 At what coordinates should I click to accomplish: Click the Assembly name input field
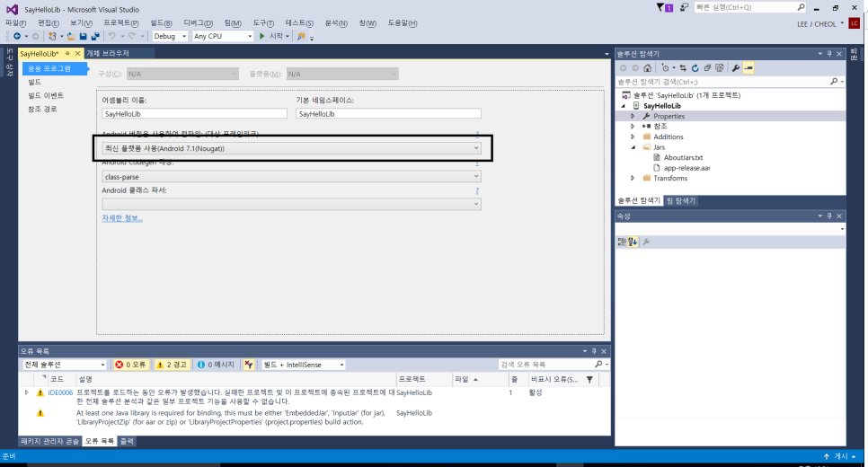(194, 113)
